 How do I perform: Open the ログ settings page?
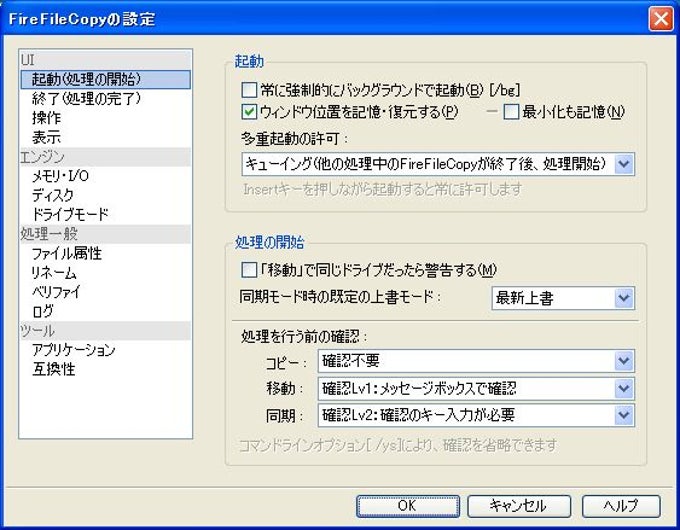105,311
